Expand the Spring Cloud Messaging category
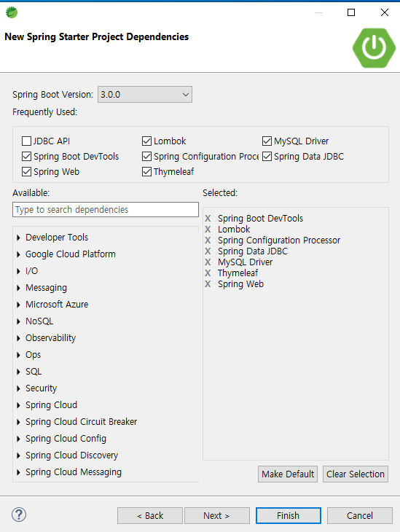 click(x=18, y=472)
